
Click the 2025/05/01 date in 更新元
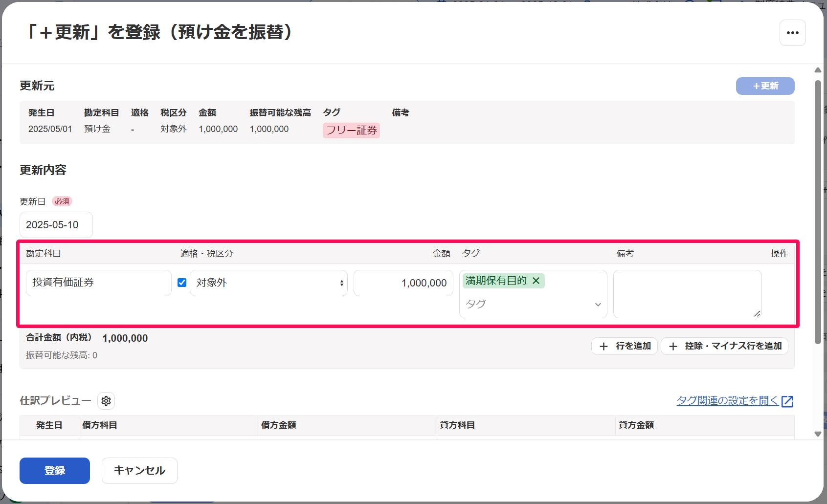50,129
